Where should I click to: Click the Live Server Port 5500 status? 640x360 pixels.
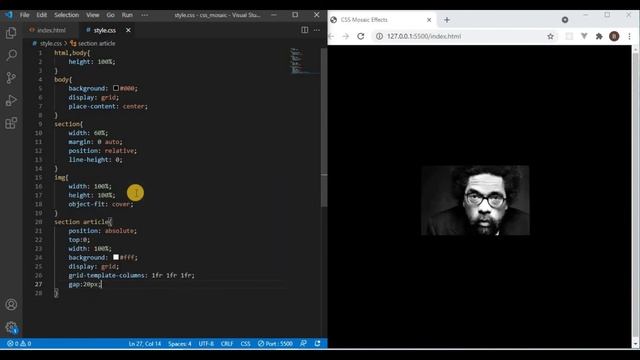(275, 344)
